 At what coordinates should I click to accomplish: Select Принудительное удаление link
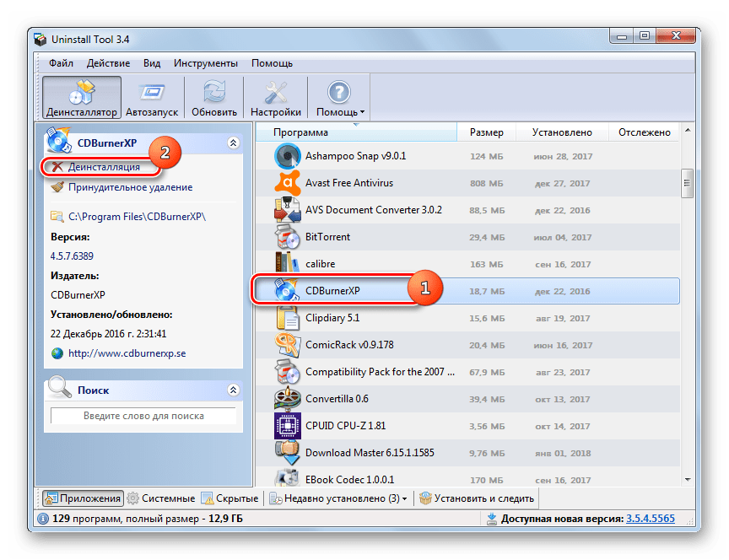pos(130,187)
